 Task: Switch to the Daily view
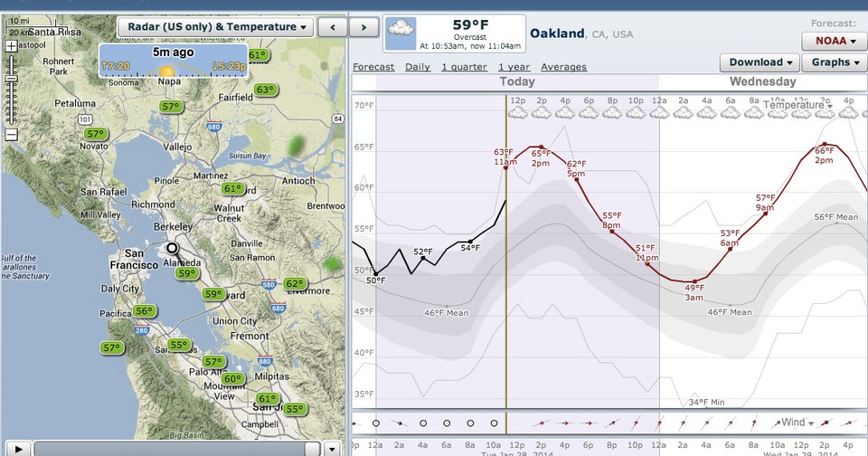pos(417,67)
